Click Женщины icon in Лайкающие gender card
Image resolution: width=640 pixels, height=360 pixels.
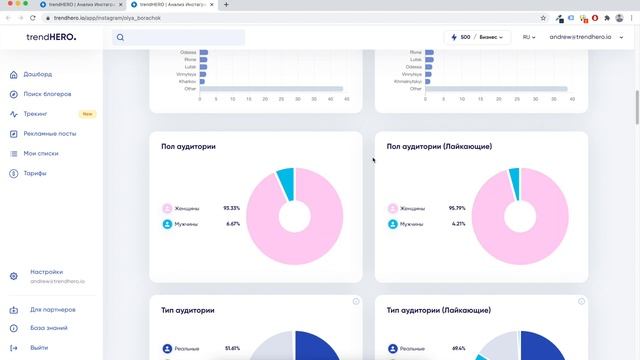pyautogui.click(x=393, y=209)
